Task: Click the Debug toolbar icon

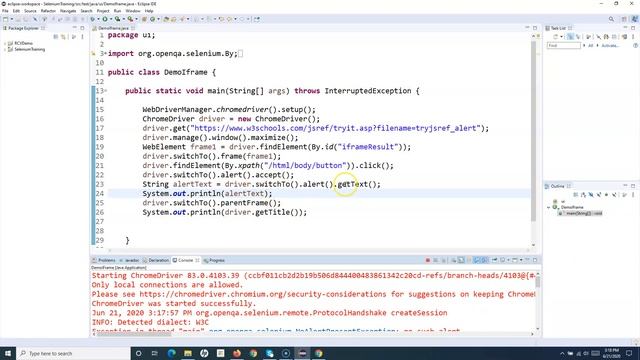Action: pyautogui.click(x=93, y=19)
